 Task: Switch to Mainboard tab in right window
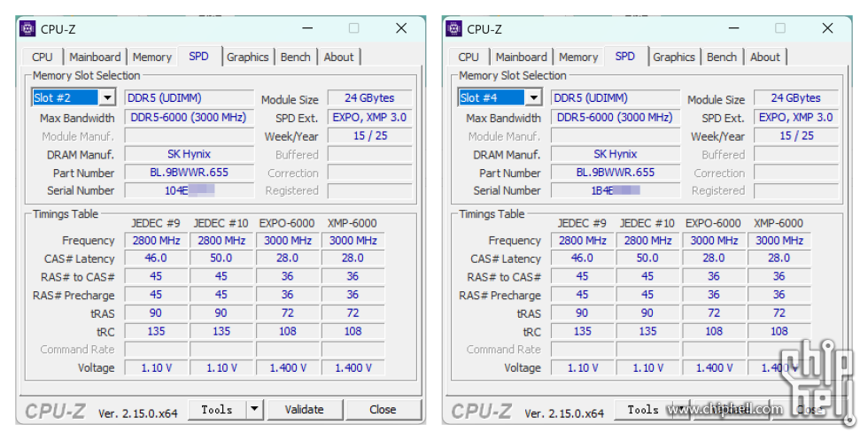(521, 57)
